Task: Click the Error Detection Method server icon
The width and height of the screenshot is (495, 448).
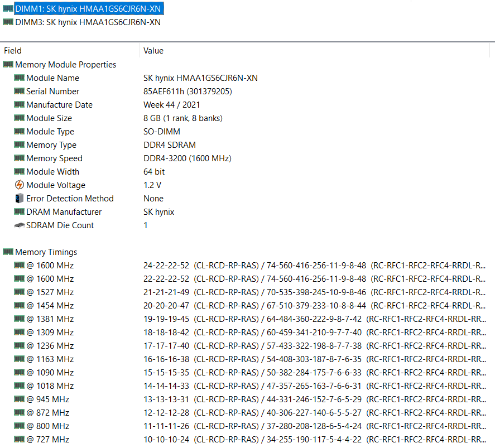Action: [20, 198]
